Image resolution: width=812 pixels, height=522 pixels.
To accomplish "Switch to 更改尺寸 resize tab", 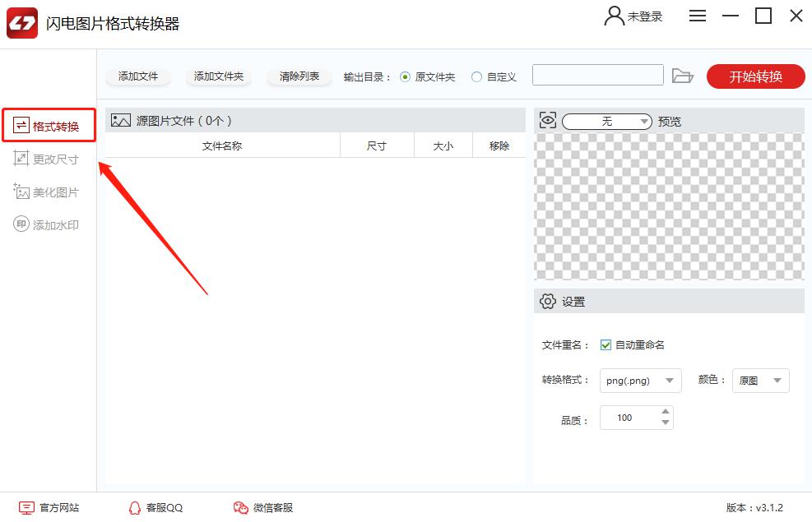I will point(48,159).
